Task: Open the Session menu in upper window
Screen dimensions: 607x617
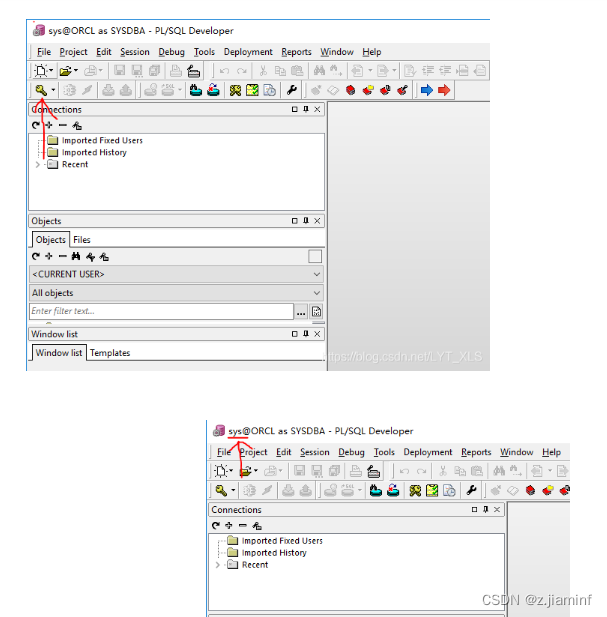Action: [x=135, y=52]
